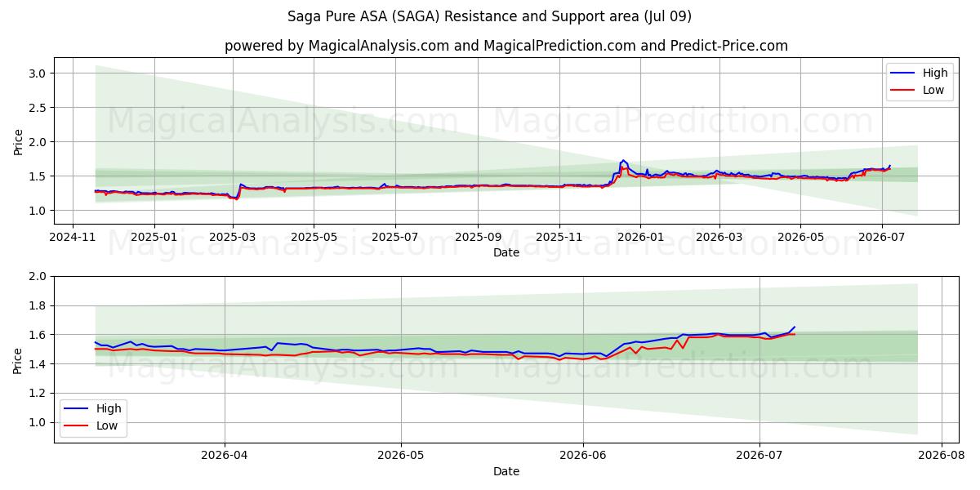Click the March 2025 price dip on top chart
This screenshot has width=980, height=490.
236,198
